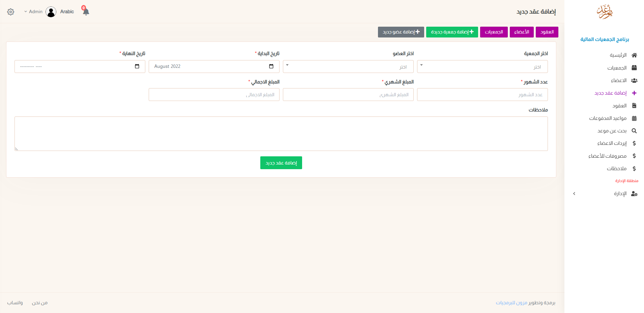Open إيردات الاعضاء in the sidebar menu
This screenshot has height=313, width=644.
(x=612, y=144)
